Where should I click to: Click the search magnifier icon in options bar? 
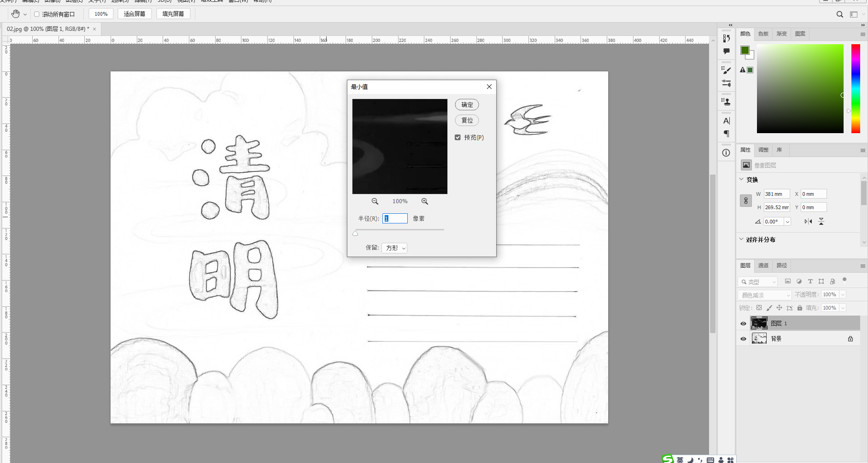point(840,14)
